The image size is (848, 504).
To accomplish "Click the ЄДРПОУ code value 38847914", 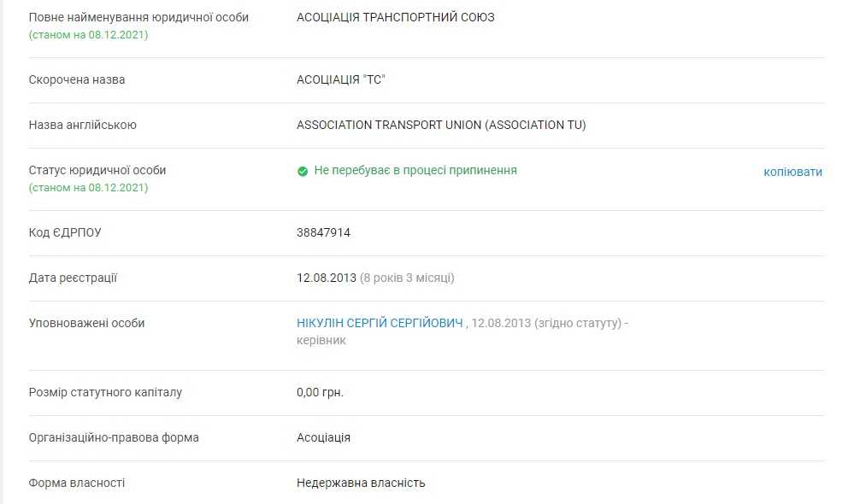I will coord(323,232).
